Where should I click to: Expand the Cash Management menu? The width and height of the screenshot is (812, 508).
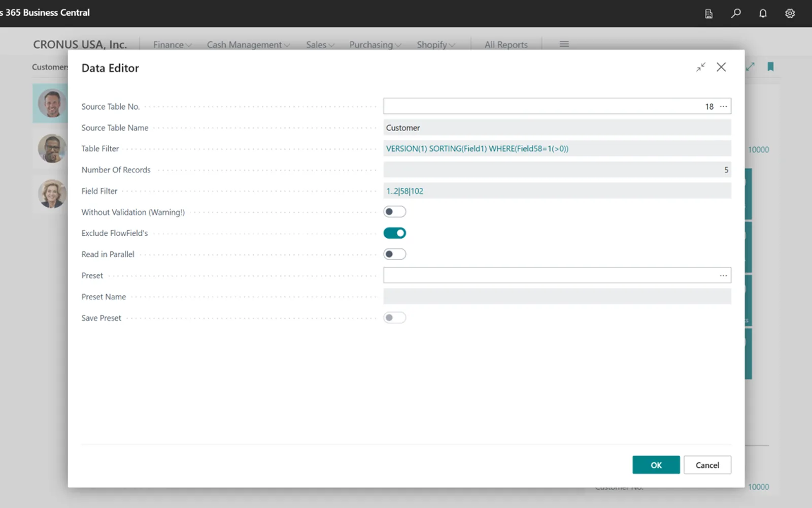(x=248, y=45)
